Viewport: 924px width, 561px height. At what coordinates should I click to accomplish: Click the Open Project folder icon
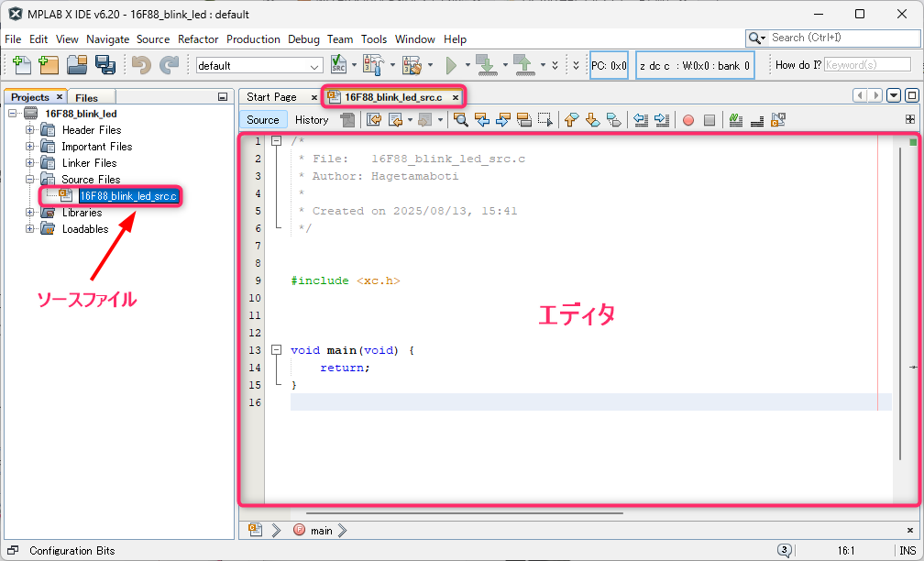tap(77, 65)
